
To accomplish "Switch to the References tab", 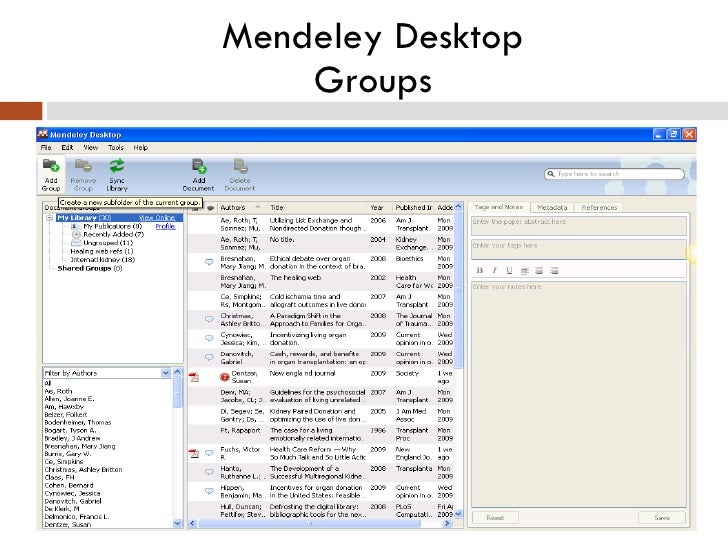I will click(x=599, y=208).
